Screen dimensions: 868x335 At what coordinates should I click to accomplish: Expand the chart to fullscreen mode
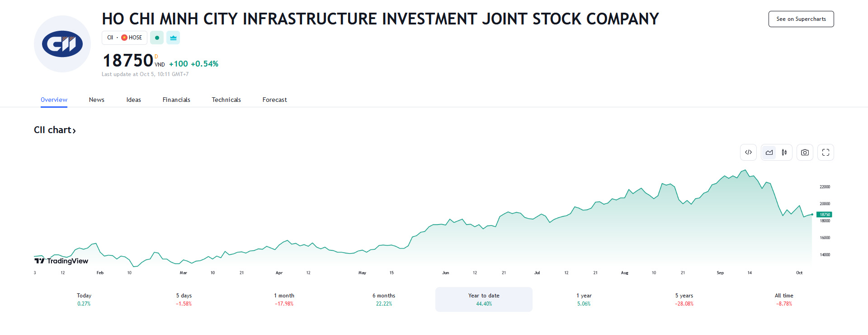click(x=825, y=152)
